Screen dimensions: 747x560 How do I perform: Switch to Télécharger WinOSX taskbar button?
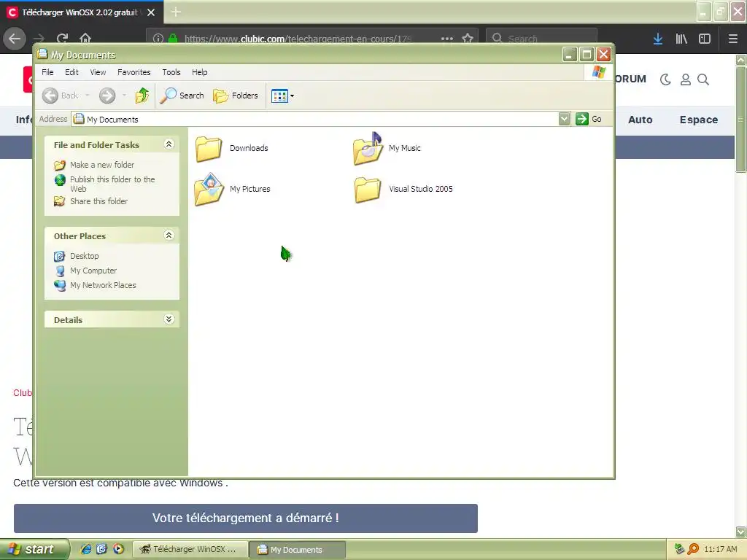coord(190,550)
